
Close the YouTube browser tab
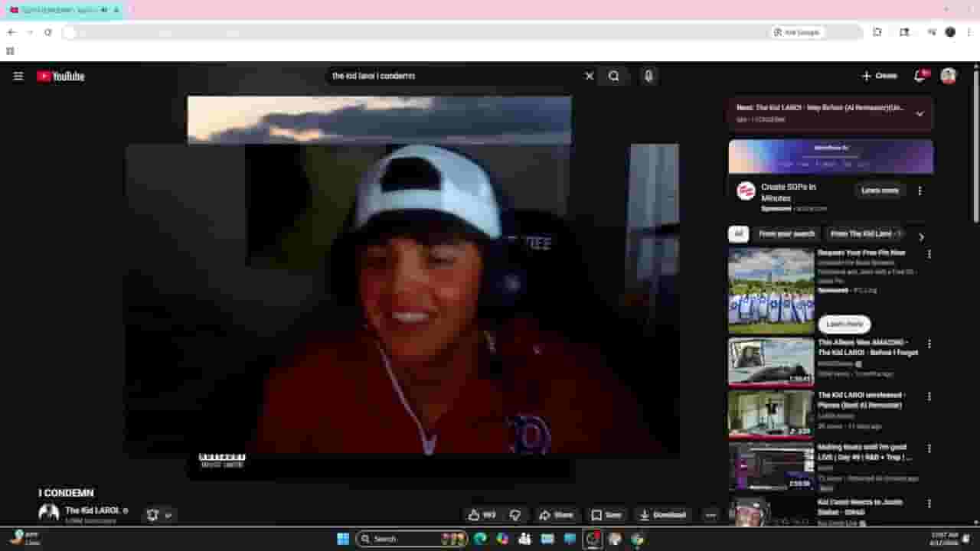click(116, 10)
